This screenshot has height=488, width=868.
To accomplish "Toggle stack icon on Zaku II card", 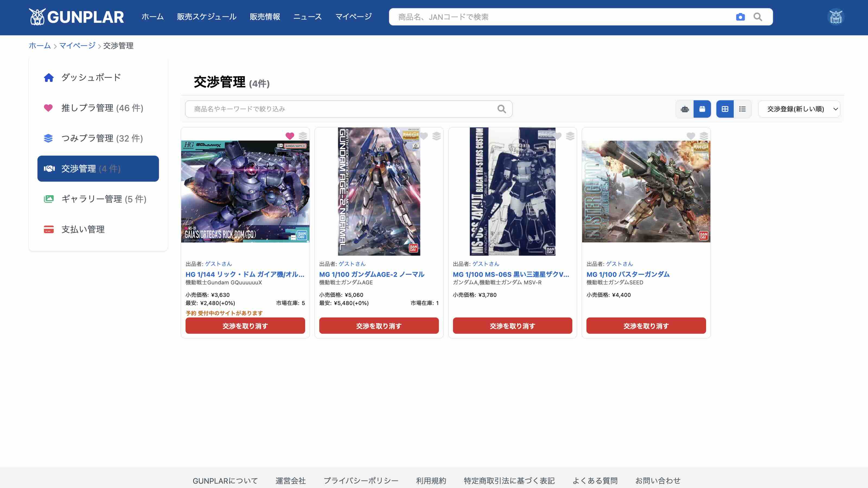I will pyautogui.click(x=570, y=136).
